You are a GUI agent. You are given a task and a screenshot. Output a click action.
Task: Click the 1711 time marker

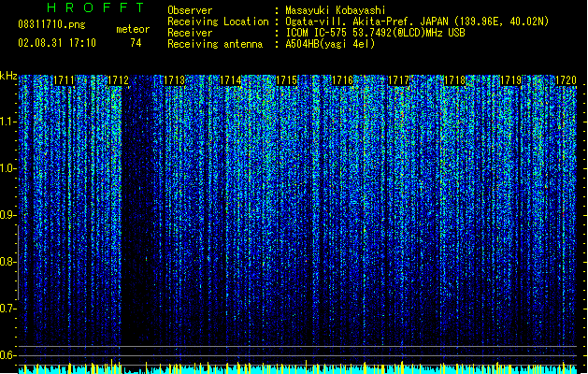point(64,80)
